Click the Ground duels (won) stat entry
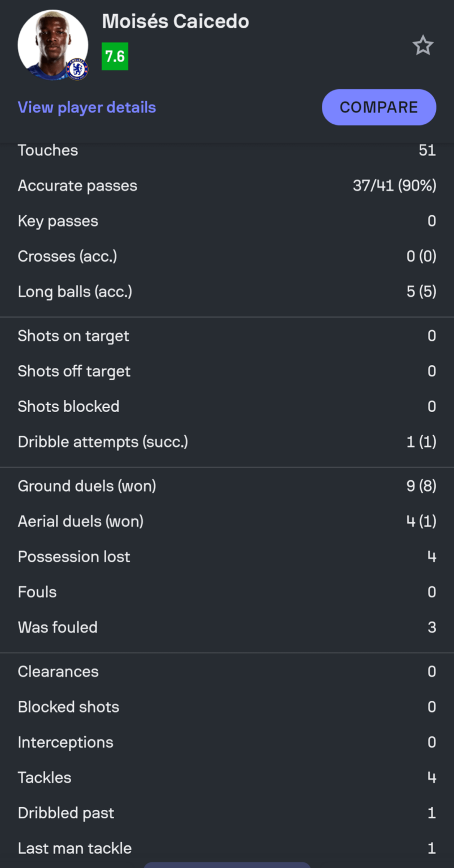Image resolution: width=454 pixels, height=868 pixels. click(226, 486)
